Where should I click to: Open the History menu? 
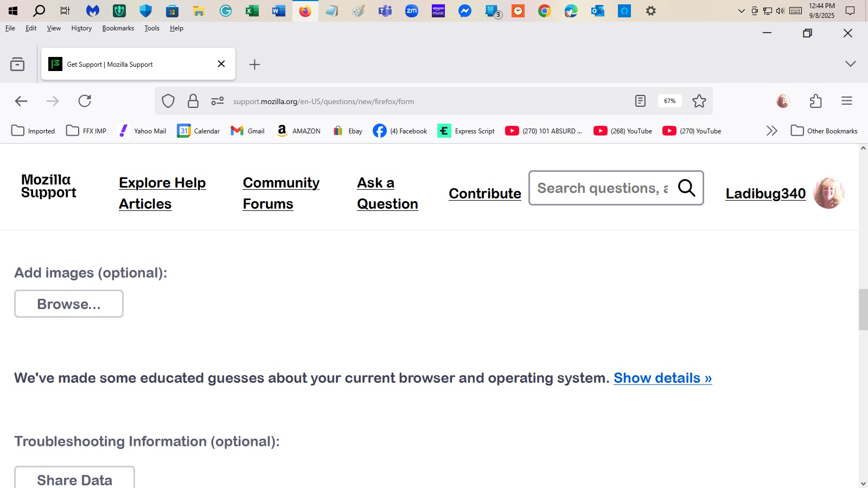[x=81, y=28]
